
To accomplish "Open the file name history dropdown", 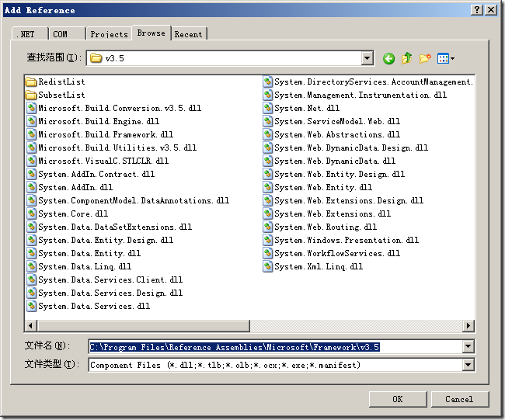I will pyautogui.click(x=468, y=346).
